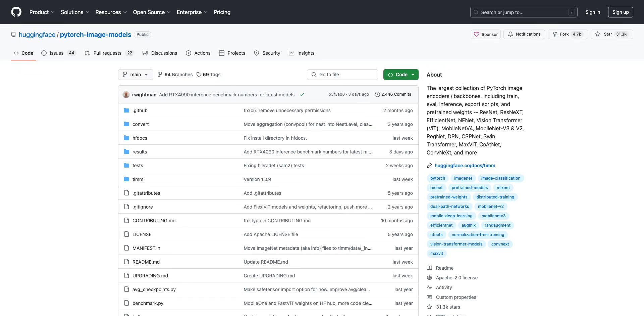The width and height of the screenshot is (644, 316).
Task: Click the Go to file input
Action: [342, 75]
